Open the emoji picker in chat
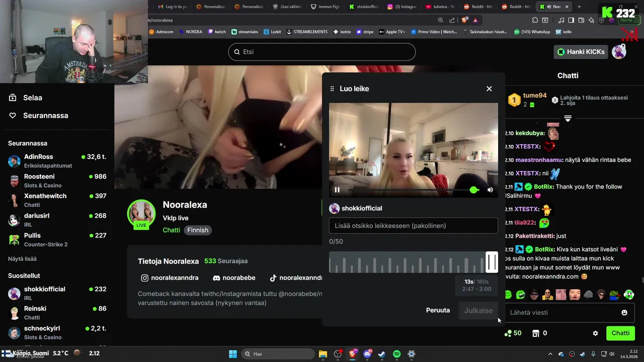This screenshot has height=362, width=644. [x=624, y=312]
